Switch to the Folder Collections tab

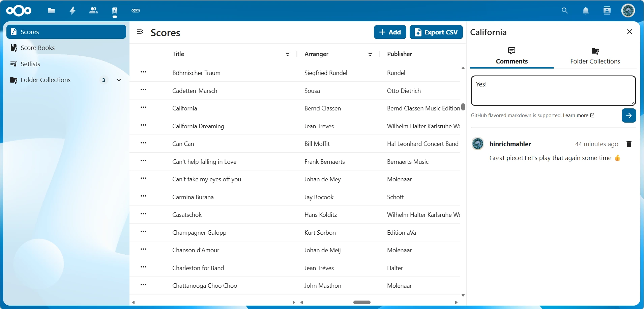595,56
